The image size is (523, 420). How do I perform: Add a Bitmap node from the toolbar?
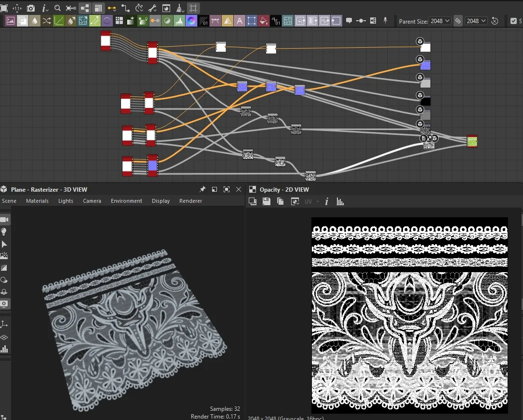coord(10,21)
